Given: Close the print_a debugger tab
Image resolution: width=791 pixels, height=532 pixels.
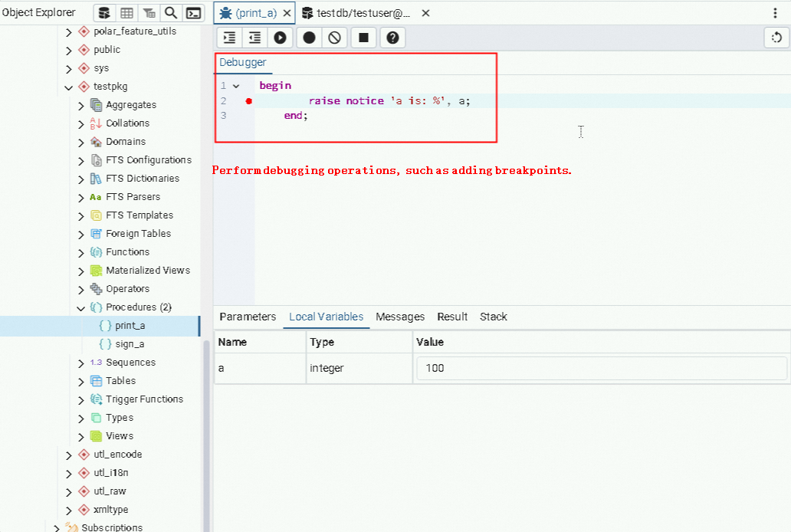Looking at the screenshot, I should tap(287, 13).
